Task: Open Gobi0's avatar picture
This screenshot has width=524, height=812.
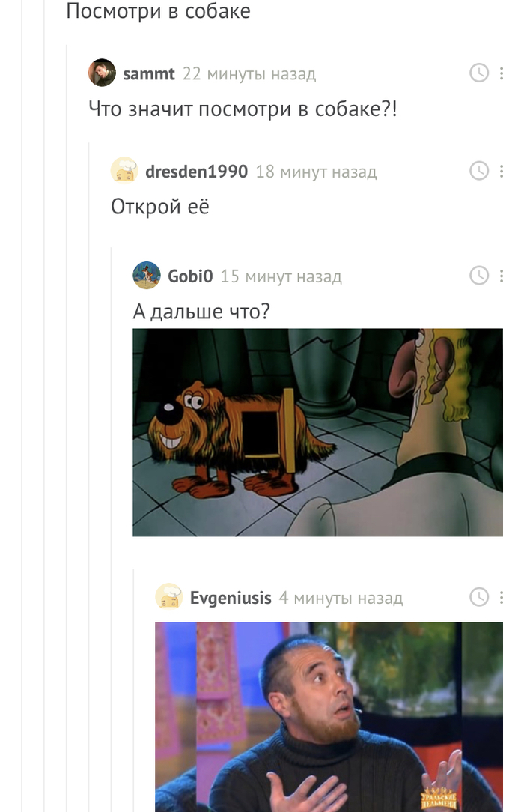Action: (x=147, y=275)
